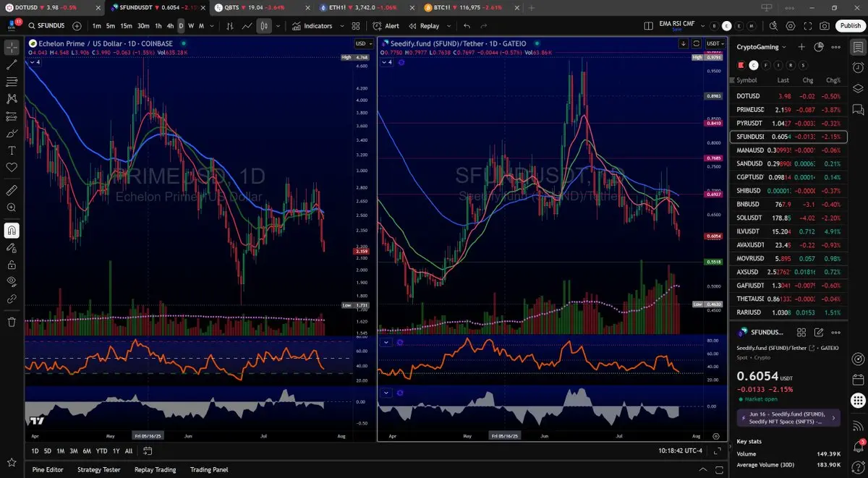Open a new tab with plus

[x=532, y=7]
